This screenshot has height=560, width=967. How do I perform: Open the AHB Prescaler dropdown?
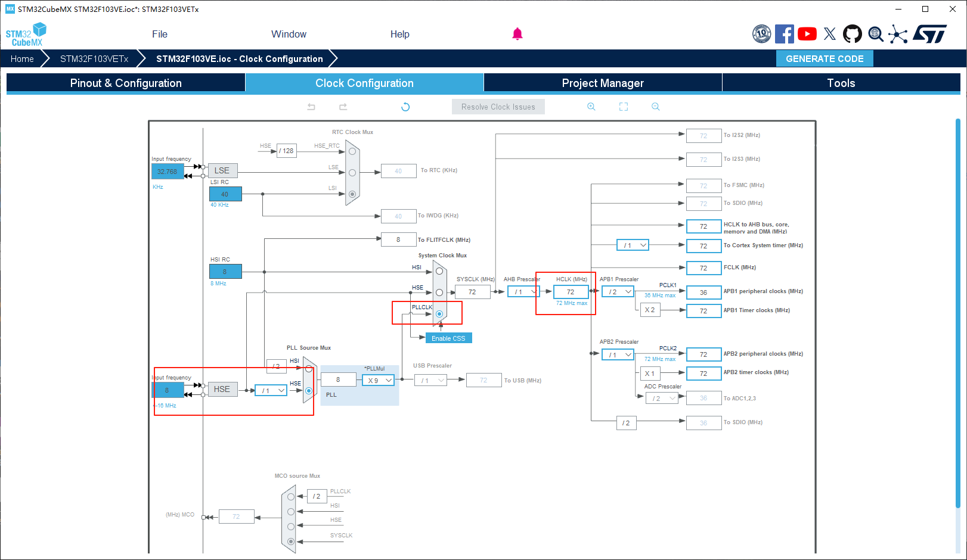(523, 292)
